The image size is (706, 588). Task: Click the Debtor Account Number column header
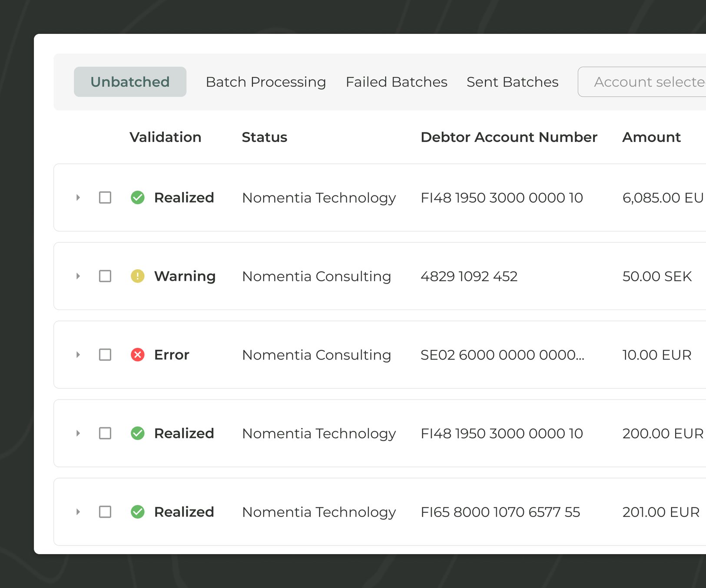tap(509, 137)
